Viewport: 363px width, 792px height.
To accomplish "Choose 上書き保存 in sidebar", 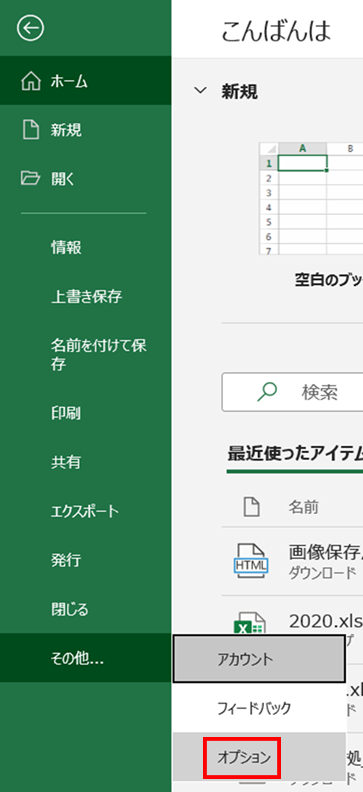I will coord(85,296).
